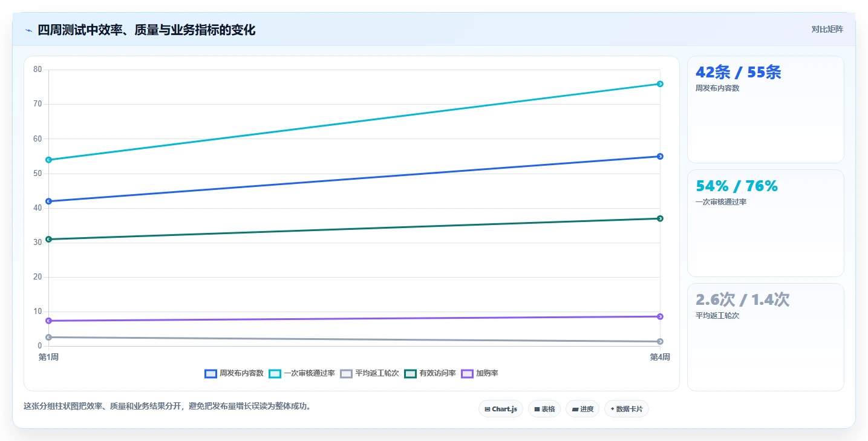Screen dimensions: 868x441
Task: Toggle the 平均返工轮次 legend series
Action: [370, 373]
